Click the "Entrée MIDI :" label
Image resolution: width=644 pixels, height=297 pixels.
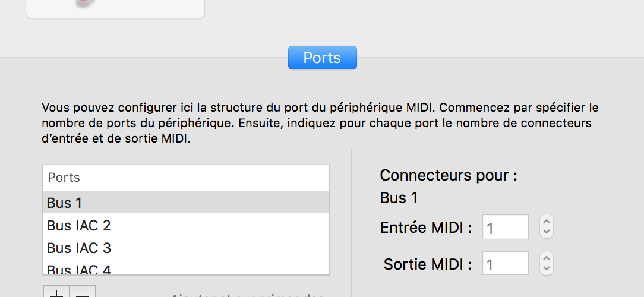(x=426, y=227)
